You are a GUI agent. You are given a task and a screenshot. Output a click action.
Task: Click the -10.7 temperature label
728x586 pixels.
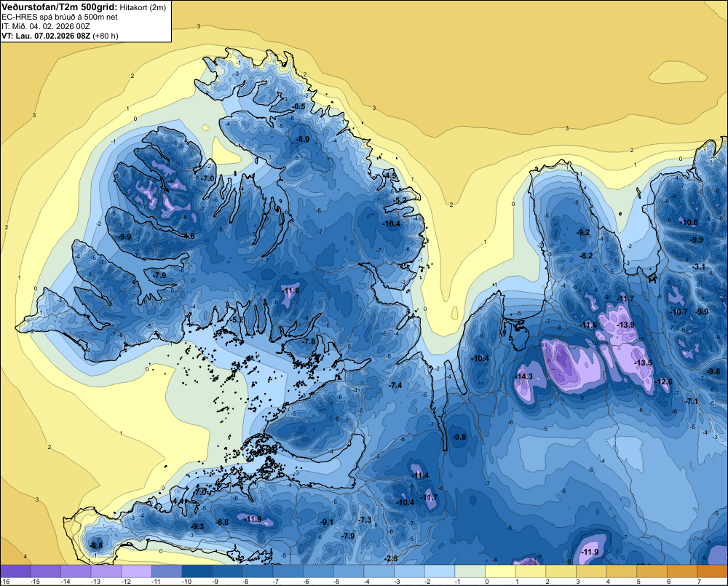click(x=679, y=312)
